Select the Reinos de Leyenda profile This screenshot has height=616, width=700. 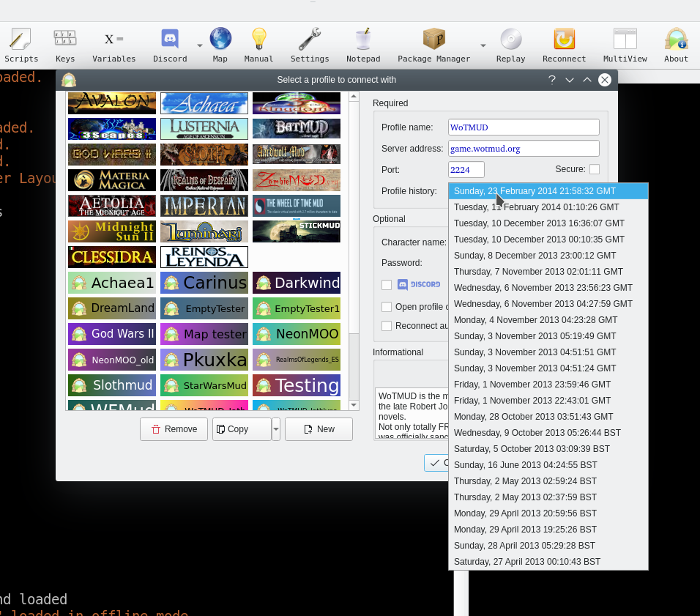(x=204, y=257)
